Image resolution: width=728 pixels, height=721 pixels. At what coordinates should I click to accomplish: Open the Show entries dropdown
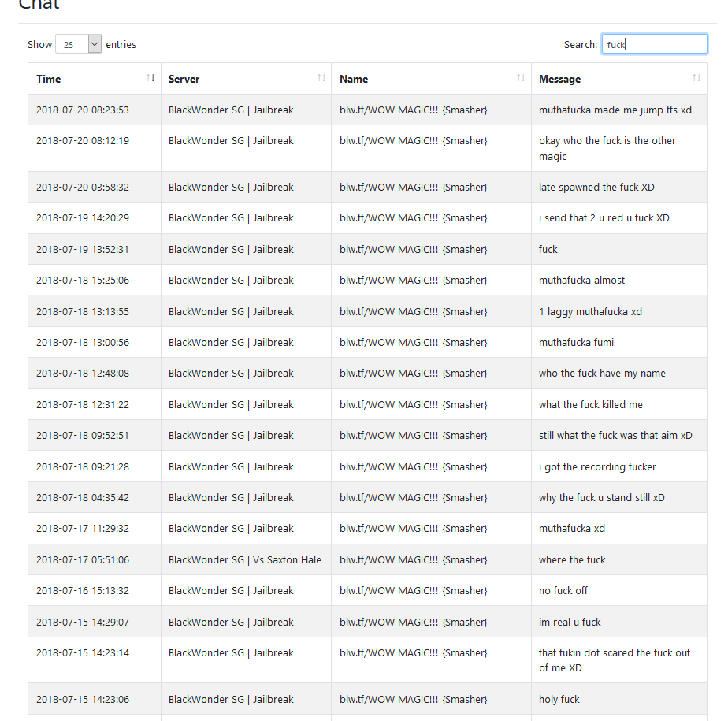(79, 44)
